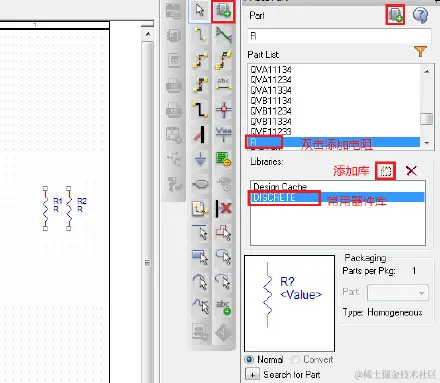Choose the Place Hierarchical Block tool
Viewport: 440px width, 383px height.
click(223, 159)
